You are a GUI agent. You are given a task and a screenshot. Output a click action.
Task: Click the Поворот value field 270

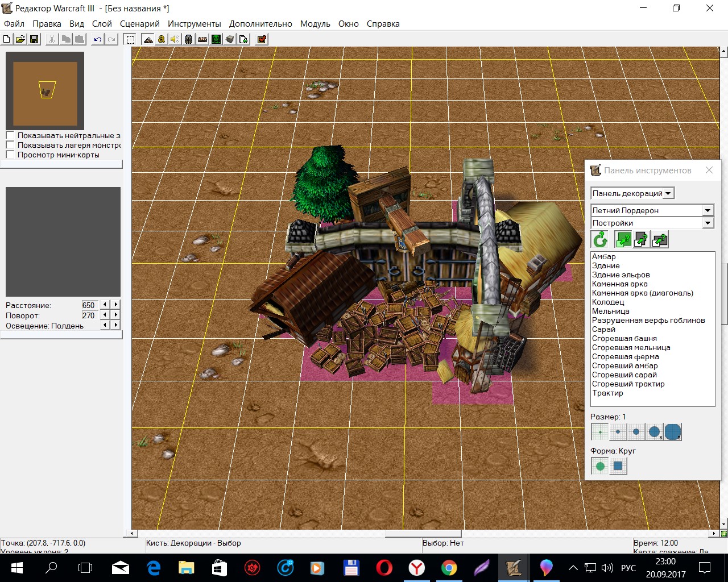point(90,315)
